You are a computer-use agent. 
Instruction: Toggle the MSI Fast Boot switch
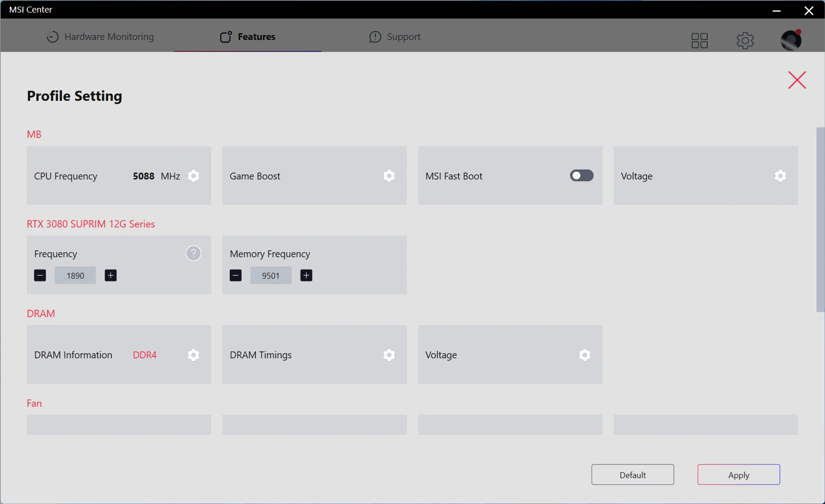pyautogui.click(x=582, y=175)
